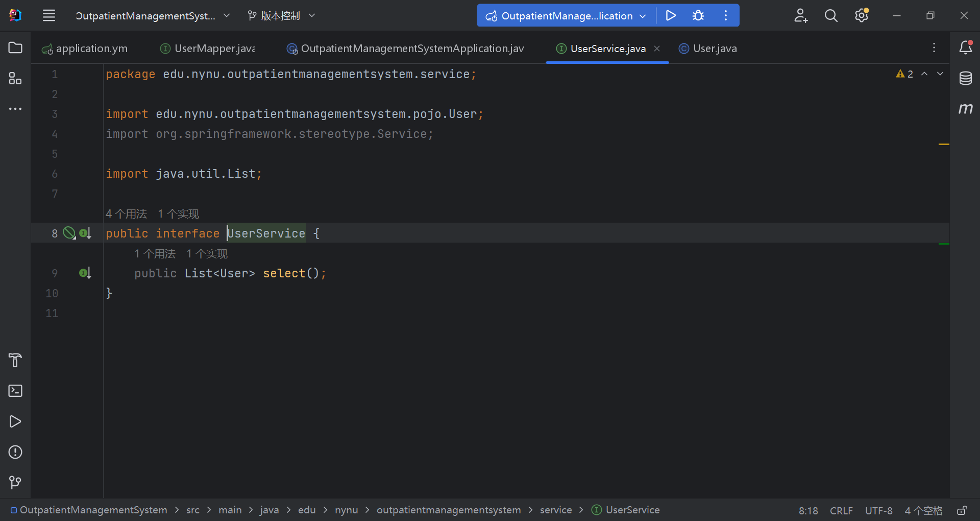Viewport: 980px width, 521px height.
Task: Click the outpatientmanagementsystem breadcrumb
Action: pyautogui.click(x=449, y=510)
